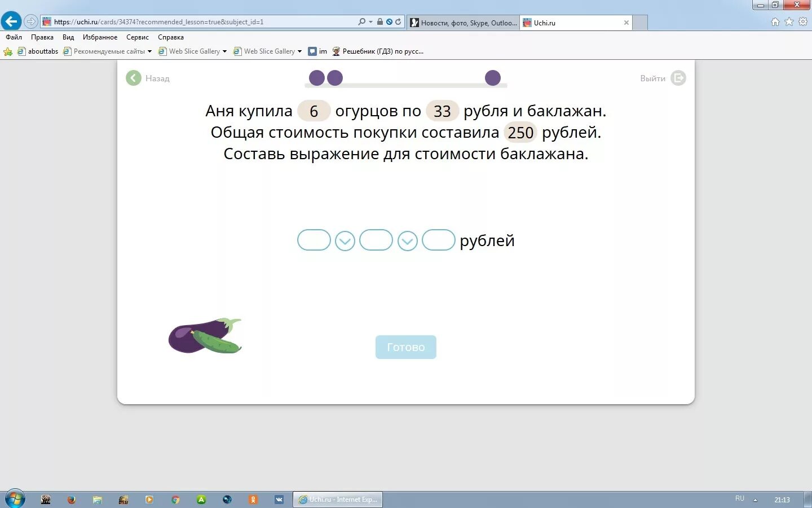Open the Избранное menu
This screenshot has height=508, width=812.
click(100, 37)
